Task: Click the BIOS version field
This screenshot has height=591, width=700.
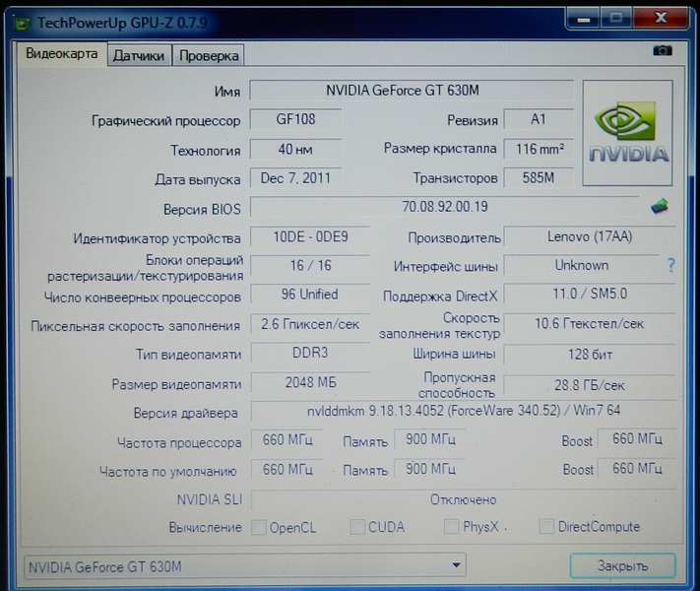Action: pos(445,207)
